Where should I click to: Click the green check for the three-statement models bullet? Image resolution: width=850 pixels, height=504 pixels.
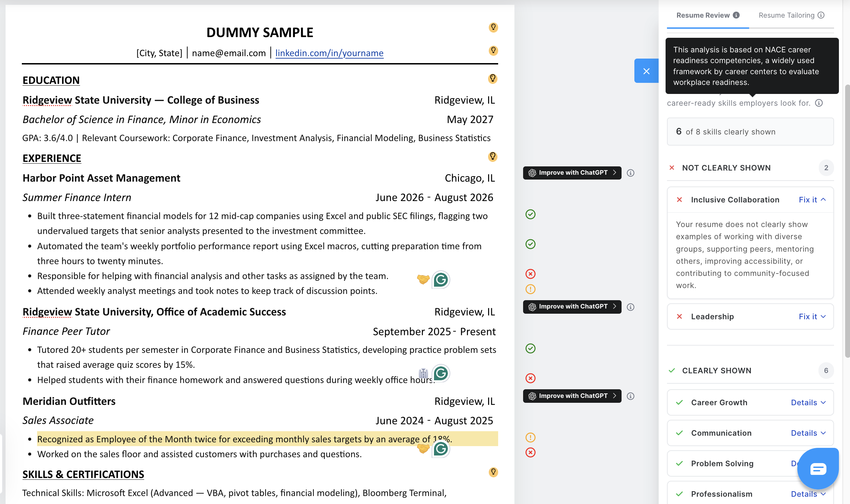530,215
